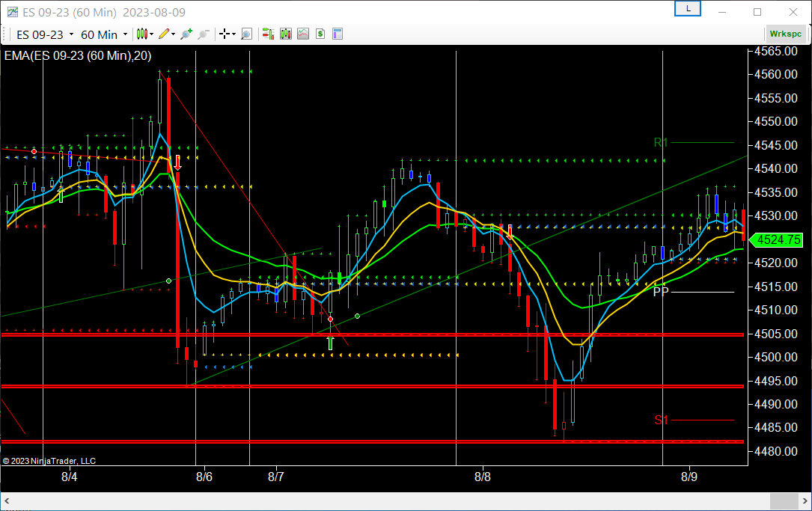Maximize the chart window

pyautogui.click(x=757, y=12)
